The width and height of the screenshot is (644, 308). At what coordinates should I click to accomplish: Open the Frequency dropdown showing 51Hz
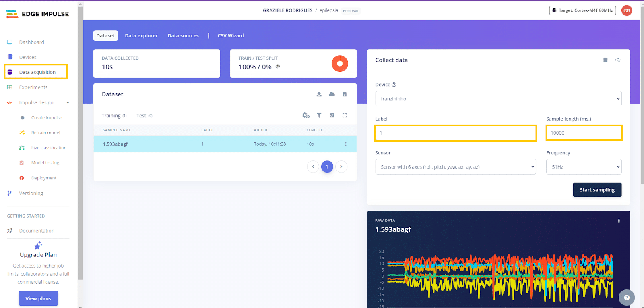coord(583,167)
